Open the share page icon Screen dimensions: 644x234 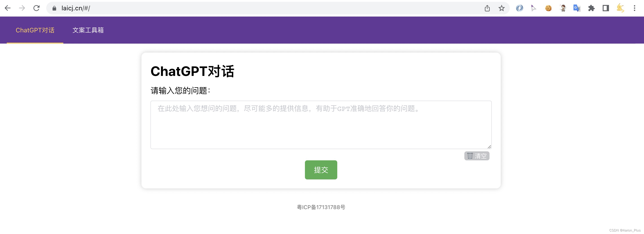point(487,8)
